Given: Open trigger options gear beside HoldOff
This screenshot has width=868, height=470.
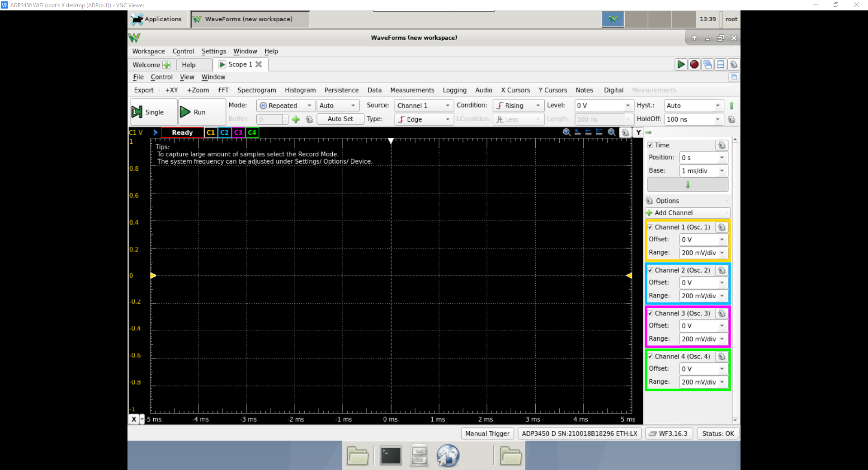Looking at the screenshot, I should pyautogui.click(x=731, y=119).
